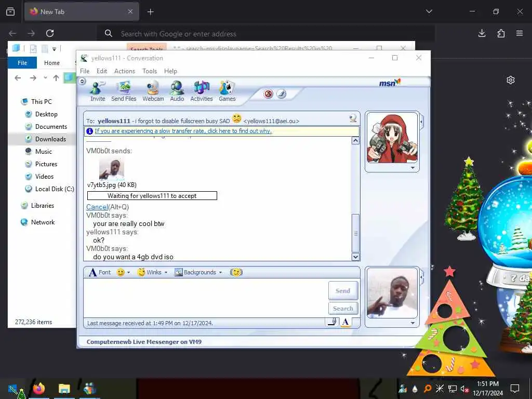Cancel the file transfer link
This screenshot has height=399, width=532.
tap(97, 207)
